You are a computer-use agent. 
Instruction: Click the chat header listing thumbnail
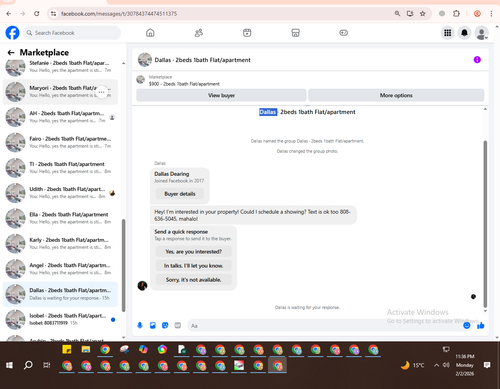point(145,60)
